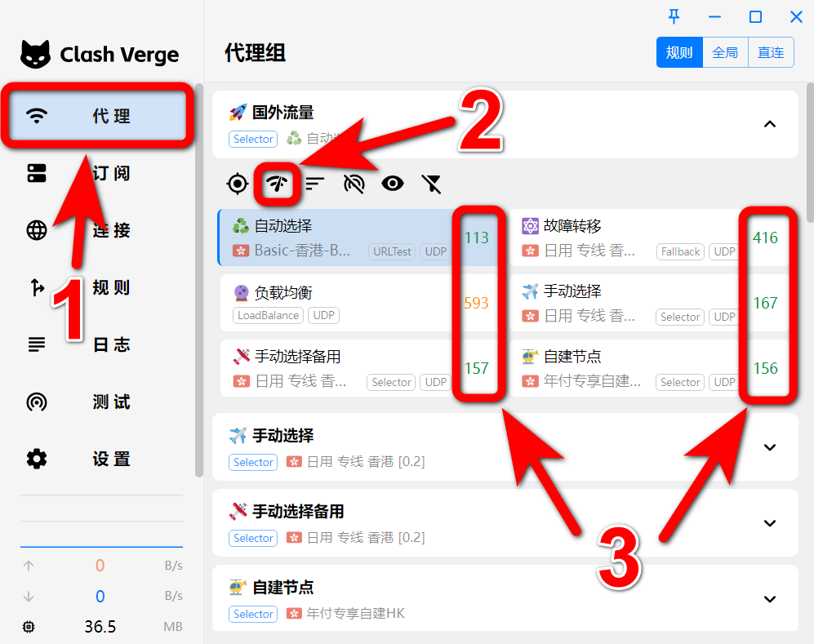Toggle the eye display mode icon
814x644 pixels.
[393, 184]
